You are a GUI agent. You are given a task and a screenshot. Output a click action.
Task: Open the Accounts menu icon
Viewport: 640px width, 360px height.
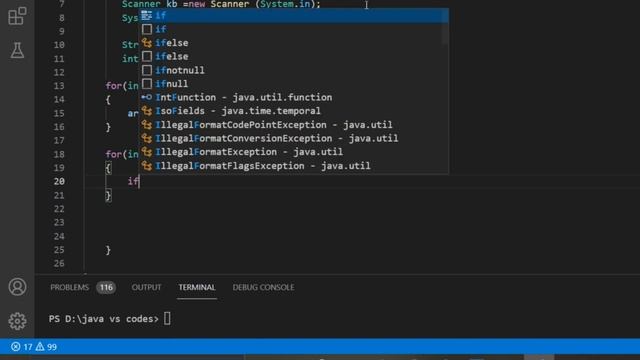(x=17, y=287)
